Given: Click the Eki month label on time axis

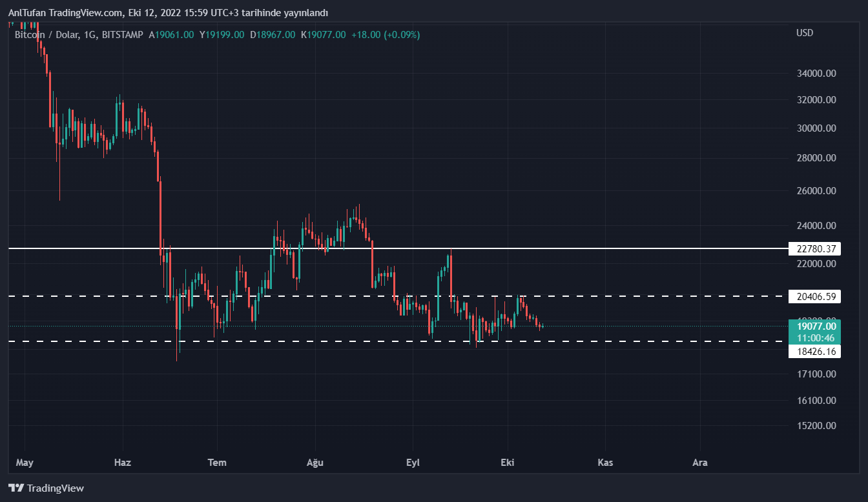Looking at the screenshot, I should click(x=508, y=463).
